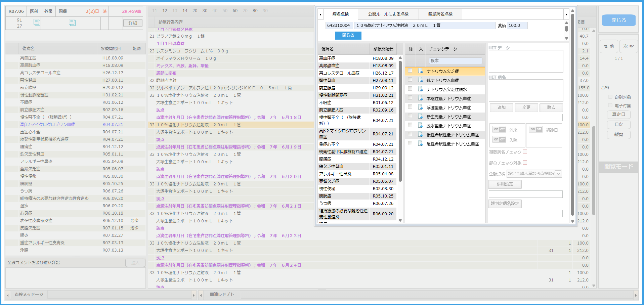Click the HIT データ text area
644x305 pixels.
click(526, 61)
